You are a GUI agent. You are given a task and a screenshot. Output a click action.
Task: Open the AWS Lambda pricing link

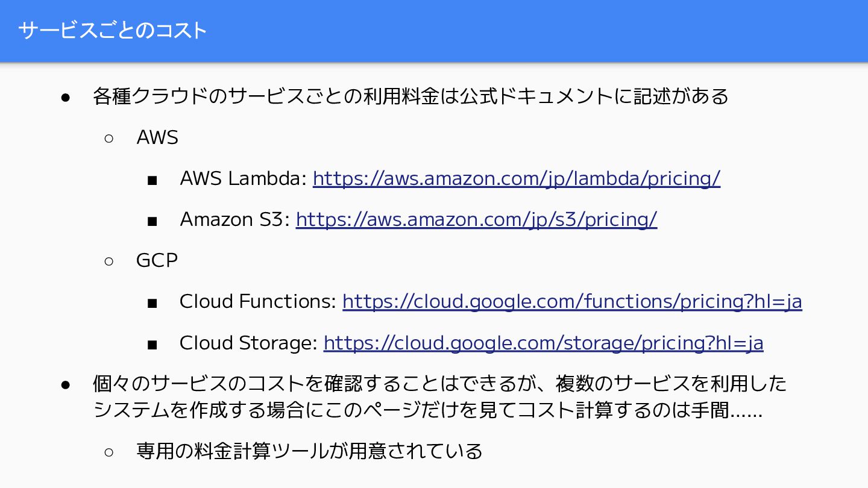[516, 178]
